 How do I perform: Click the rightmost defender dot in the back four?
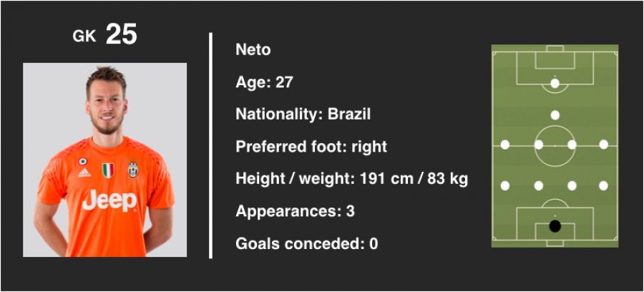[x=604, y=185]
